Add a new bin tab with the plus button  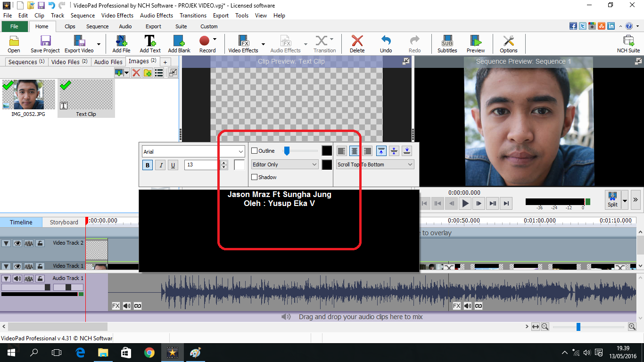coord(165,62)
